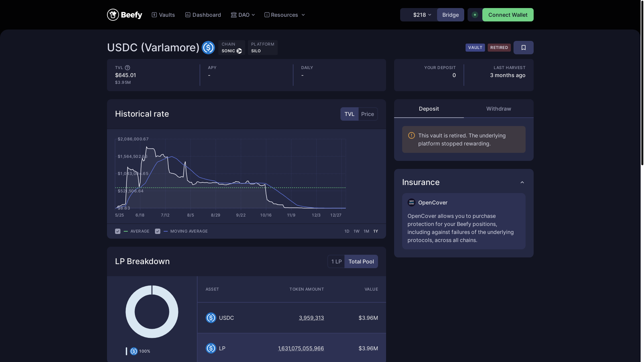644x362 pixels.
Task: Click the RETIRED tag
Action: pyautogui.click(x=499, y=48)
